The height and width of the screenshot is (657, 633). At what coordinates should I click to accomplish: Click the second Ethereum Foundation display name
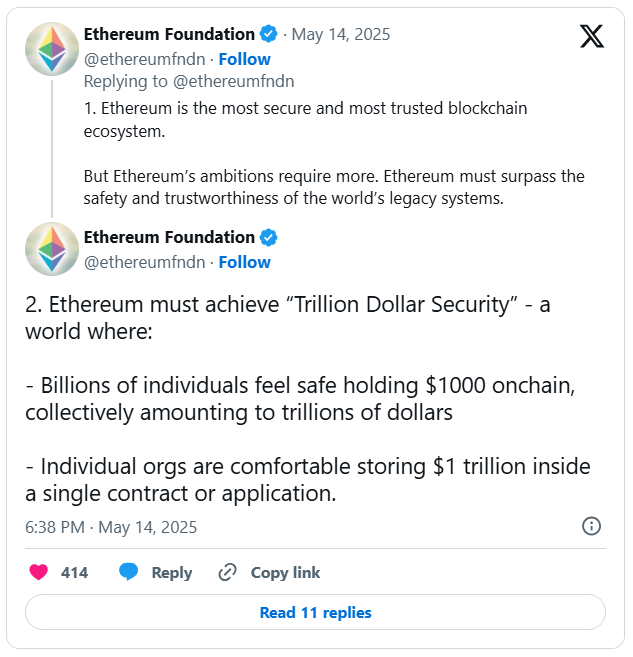point(169,237)
